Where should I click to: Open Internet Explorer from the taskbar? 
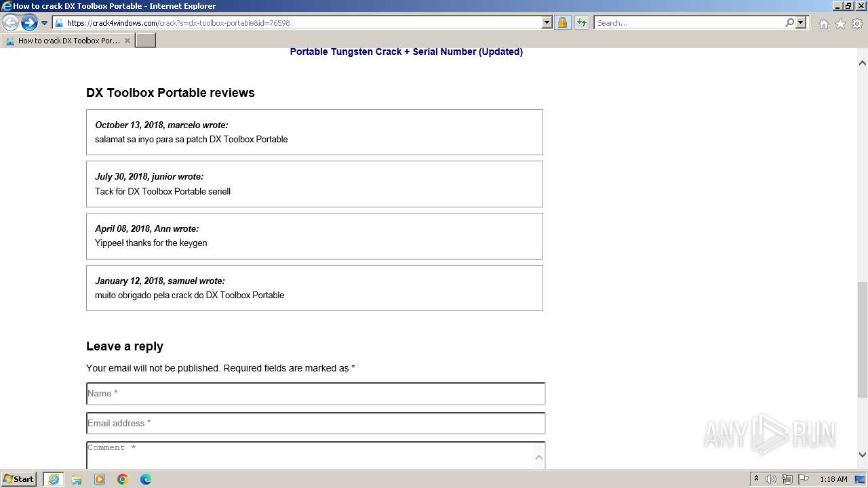(x=54, y=479)
